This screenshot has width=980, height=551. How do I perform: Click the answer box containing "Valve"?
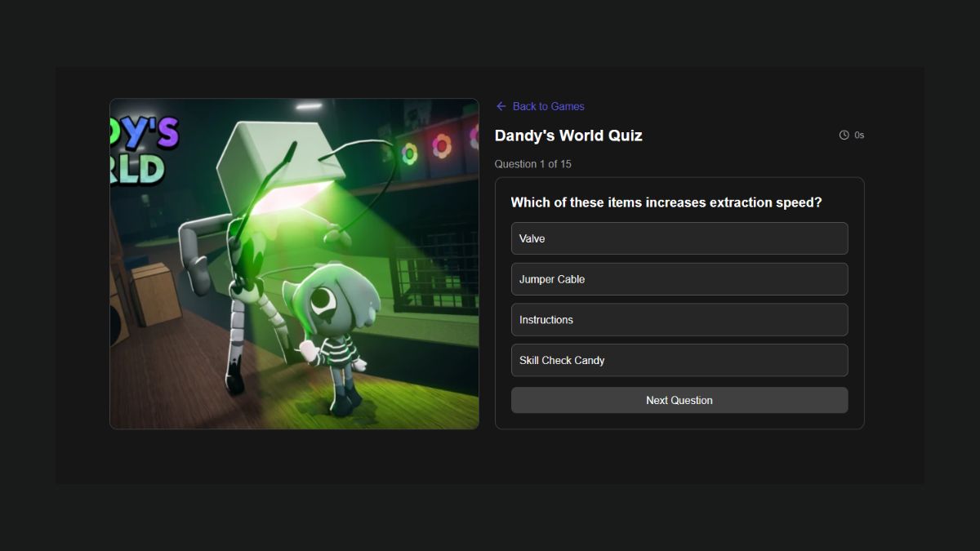point(679,238)
